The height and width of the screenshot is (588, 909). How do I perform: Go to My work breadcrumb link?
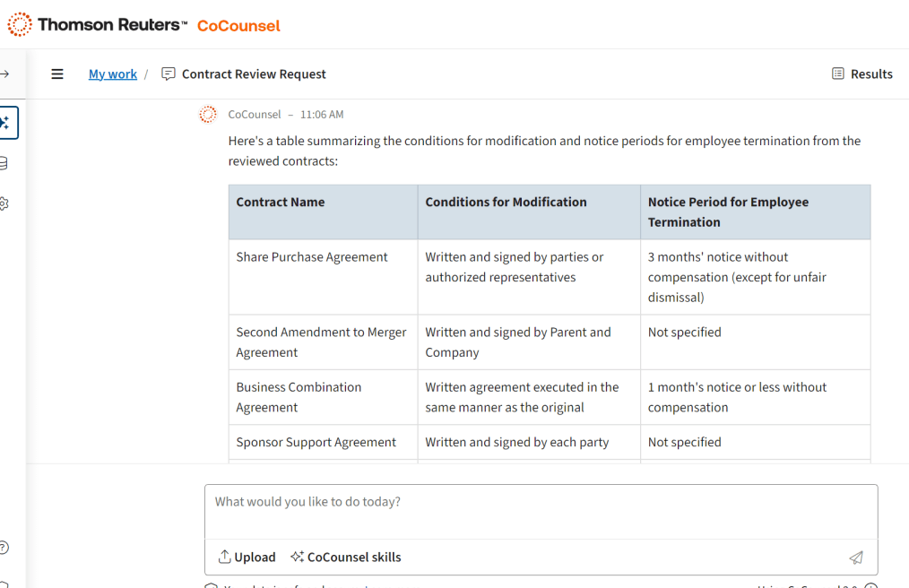113,74
